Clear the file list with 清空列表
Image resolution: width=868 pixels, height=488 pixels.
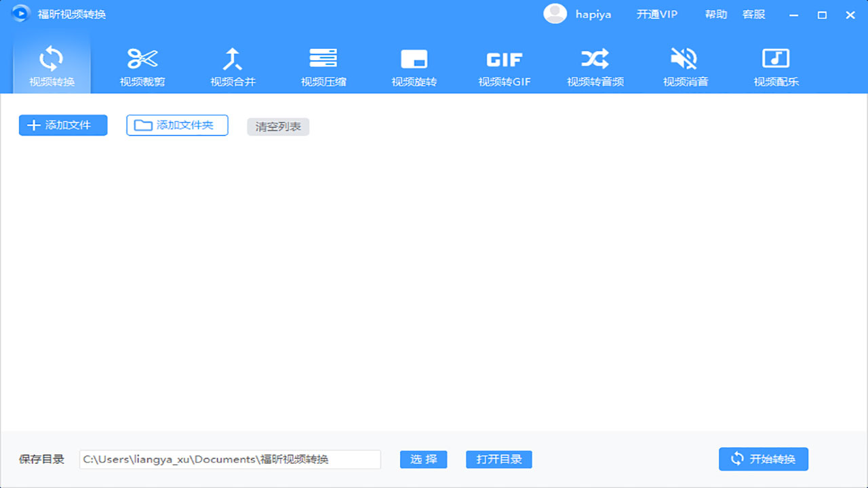277,126
